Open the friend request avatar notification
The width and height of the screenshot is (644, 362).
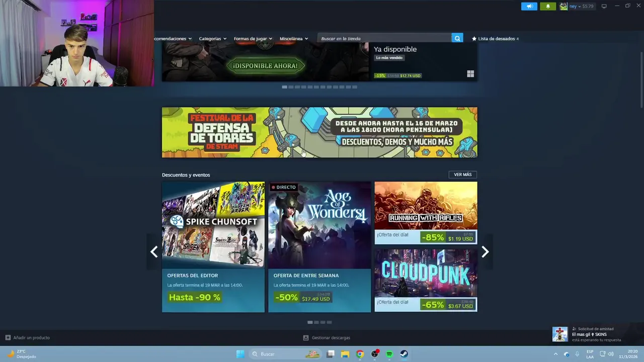tap(560, 334)
